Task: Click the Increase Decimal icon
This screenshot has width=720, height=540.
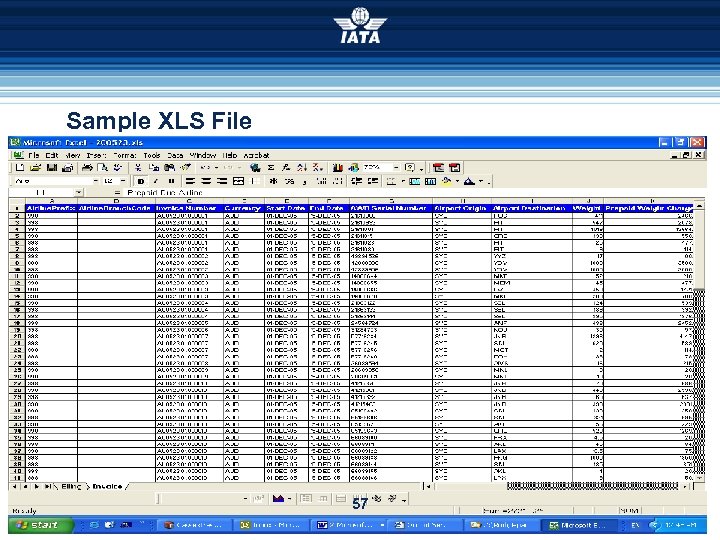Action: (x=321, y=181)
